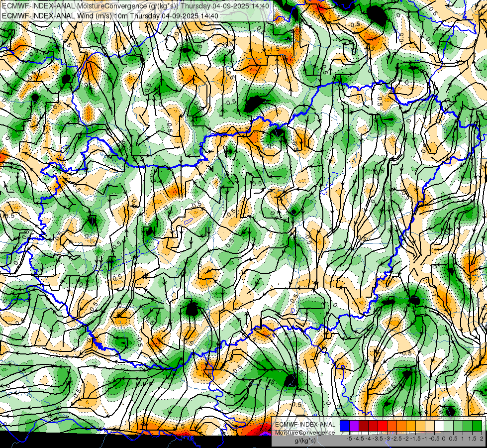Click the darkest green legend swatch before 2
Screen dimensions: 487x448
click(x=477, y=426)
